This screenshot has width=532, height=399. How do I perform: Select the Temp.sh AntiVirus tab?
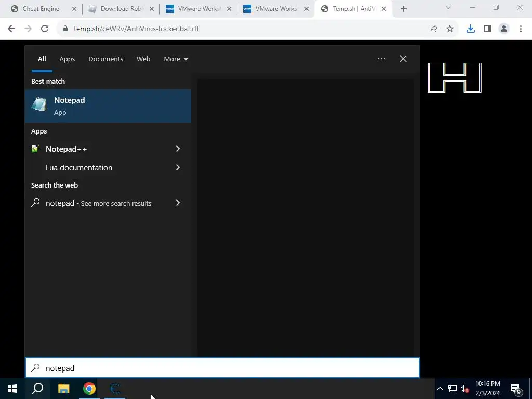click(353, 9)
